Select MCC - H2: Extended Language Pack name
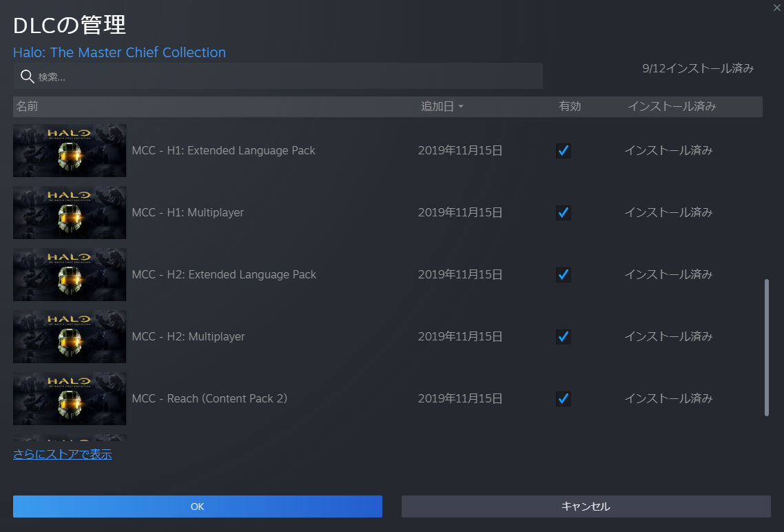This screenshot has width=784, height=532. (224, 274)
